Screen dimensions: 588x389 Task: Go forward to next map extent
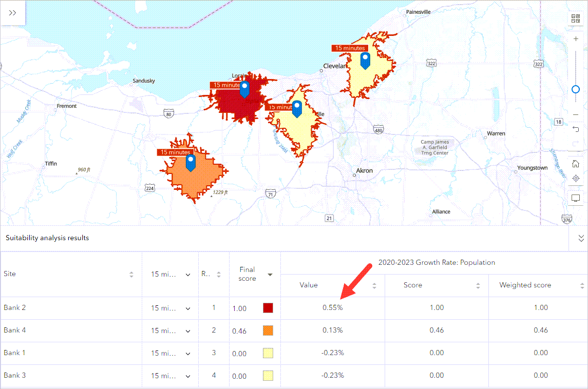(x=576, y=144)
